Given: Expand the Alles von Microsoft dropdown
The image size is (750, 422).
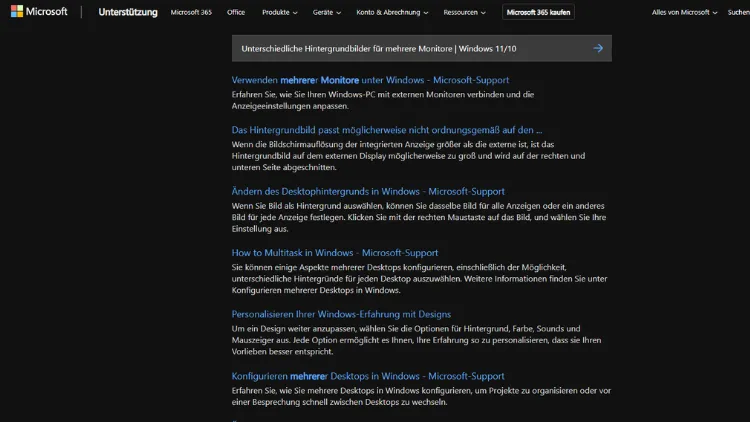Looking at the screenshot, I should point(684,12).
